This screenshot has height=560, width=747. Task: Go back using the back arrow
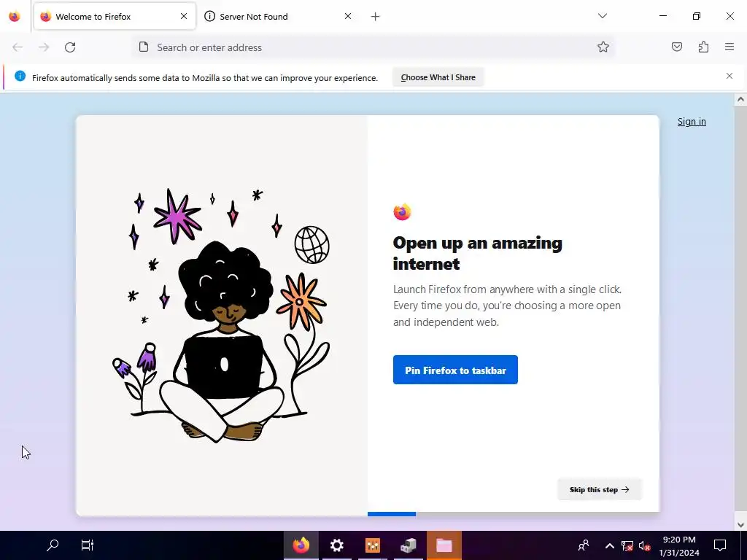coord(18,47)
